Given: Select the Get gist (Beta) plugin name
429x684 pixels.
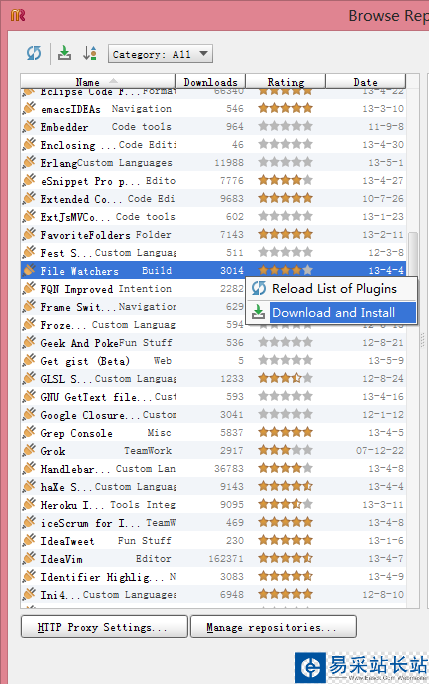Looking at the screenshot, I should [85, 361].
